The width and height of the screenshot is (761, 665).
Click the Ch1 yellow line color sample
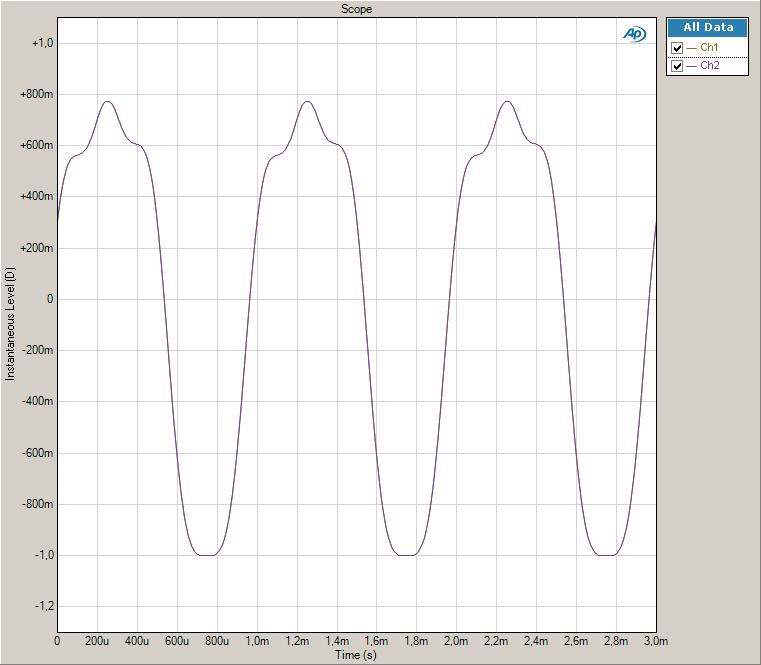coord(692,48)
